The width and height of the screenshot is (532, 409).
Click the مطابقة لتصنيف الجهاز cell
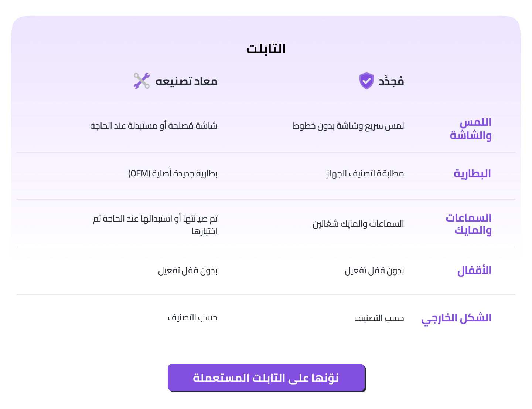(x=365, y=173)
